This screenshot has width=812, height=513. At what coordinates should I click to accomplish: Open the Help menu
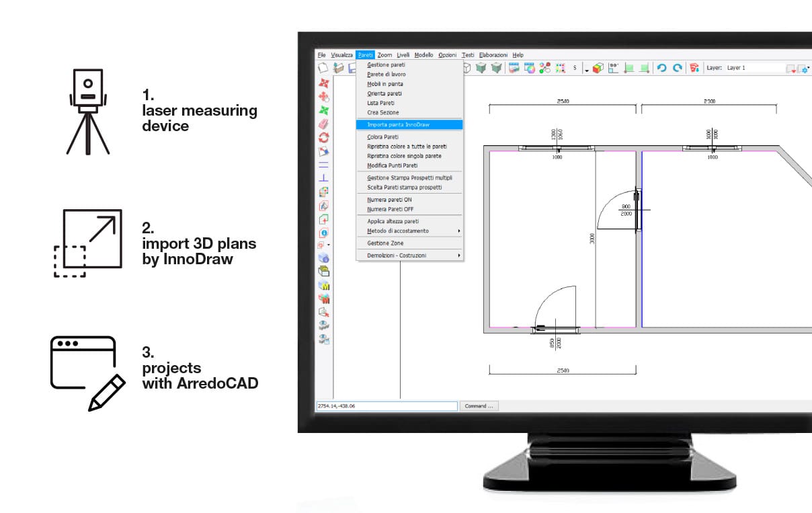click(x=518, y=54)
